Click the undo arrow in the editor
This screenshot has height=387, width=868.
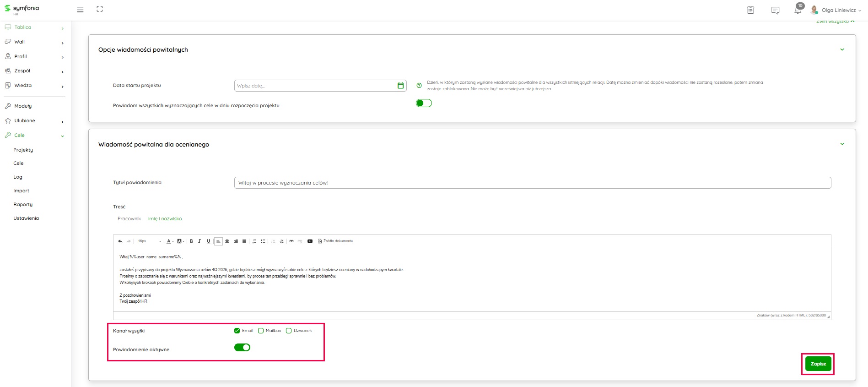(x=120, y=241)
